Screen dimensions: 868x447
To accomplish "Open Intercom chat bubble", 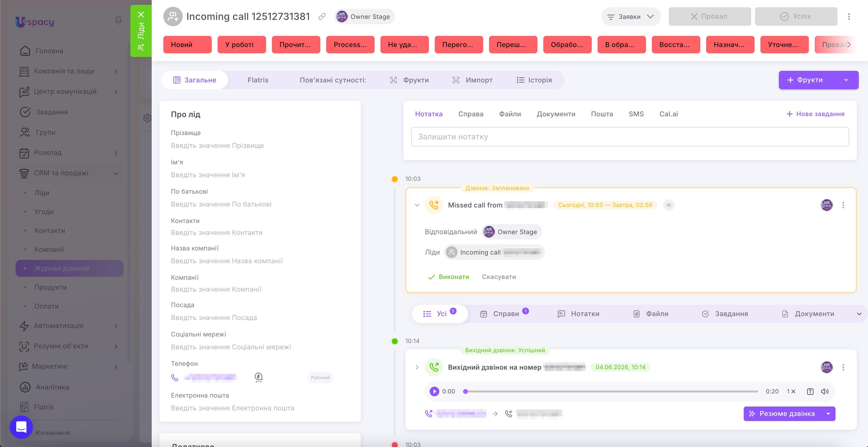I will tap(21, 427).
